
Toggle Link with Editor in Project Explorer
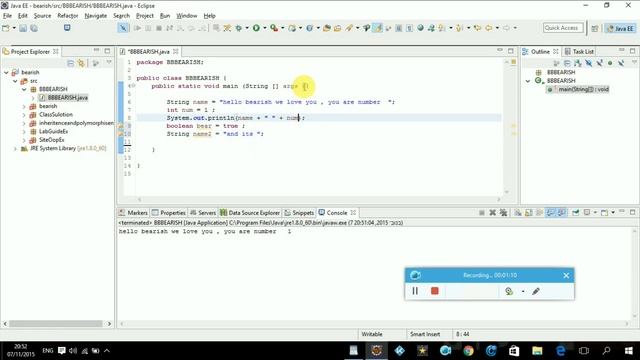click(x=81, y=63)
